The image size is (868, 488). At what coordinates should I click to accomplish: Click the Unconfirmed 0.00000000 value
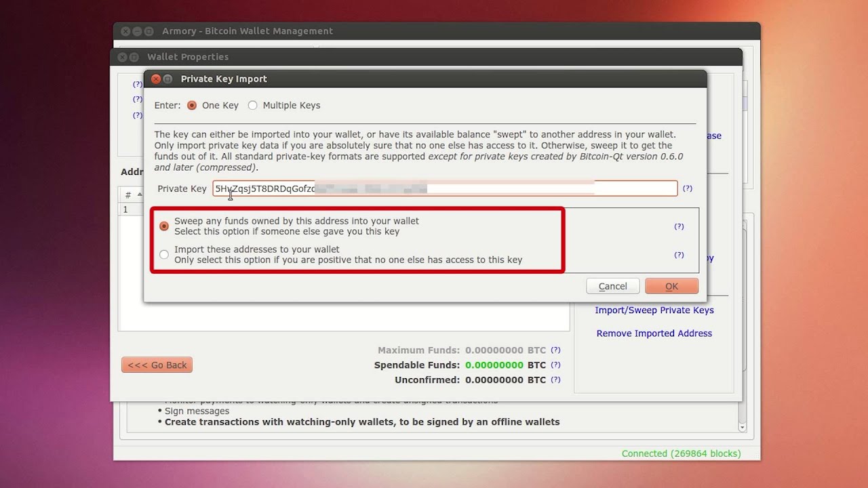[x=494, y=380]
